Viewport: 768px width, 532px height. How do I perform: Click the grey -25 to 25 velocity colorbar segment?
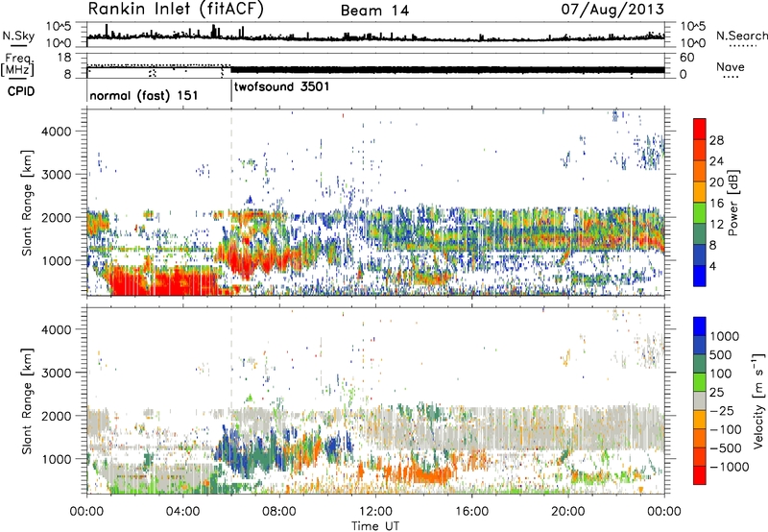click(x=700, y=400)
